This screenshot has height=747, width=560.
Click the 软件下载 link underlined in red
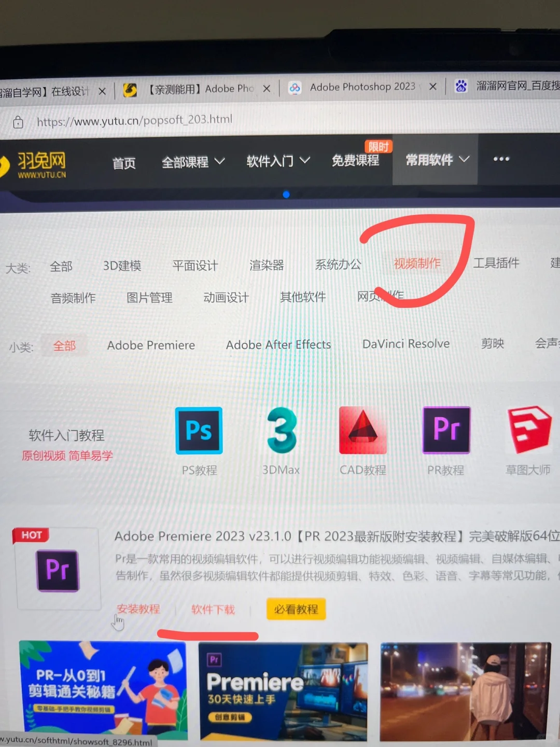213,610
